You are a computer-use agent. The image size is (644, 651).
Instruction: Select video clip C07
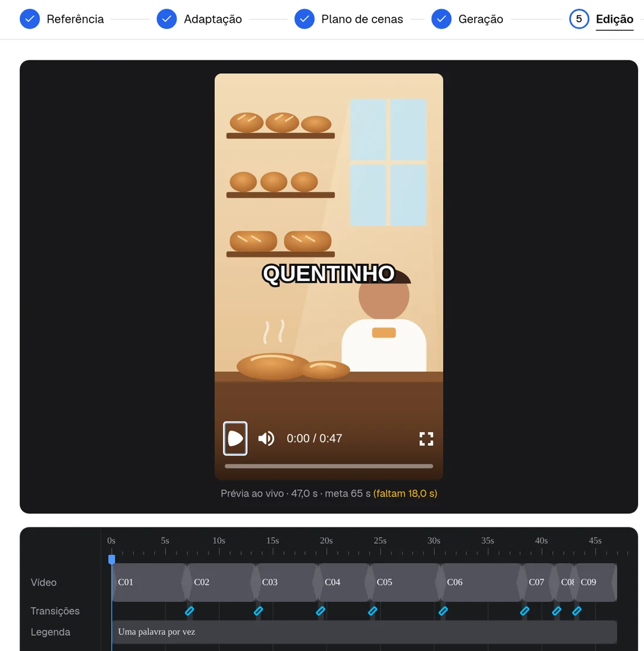pos(538,582)
